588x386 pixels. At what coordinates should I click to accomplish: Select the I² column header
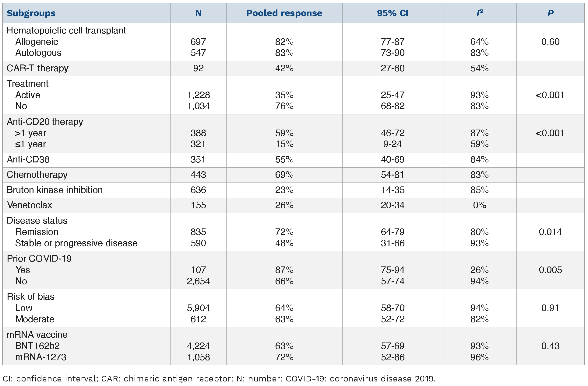click(480, 13)
